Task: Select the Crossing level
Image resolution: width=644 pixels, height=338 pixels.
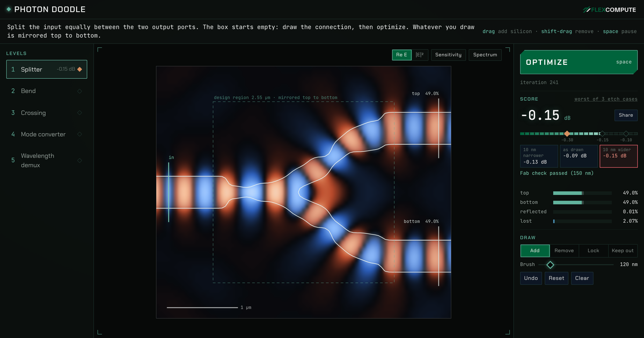Action: tap(47, 113)
